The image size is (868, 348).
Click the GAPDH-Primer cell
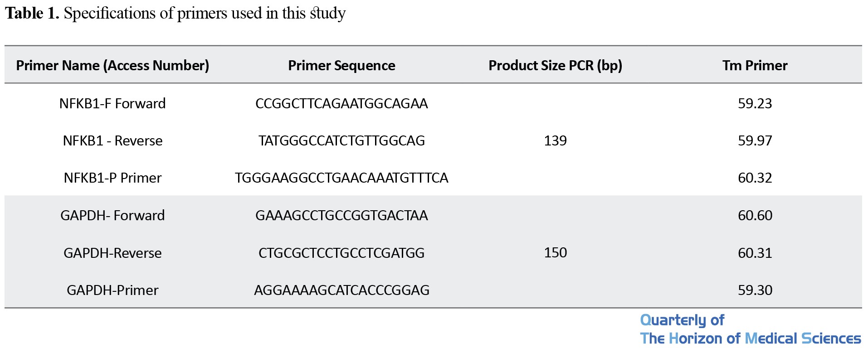(x=112, y=290)
